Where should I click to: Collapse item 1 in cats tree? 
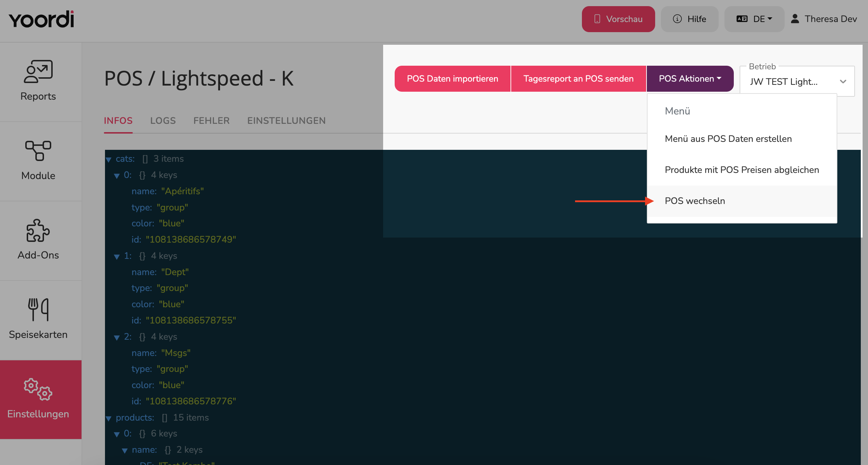[x=117, y=256]
